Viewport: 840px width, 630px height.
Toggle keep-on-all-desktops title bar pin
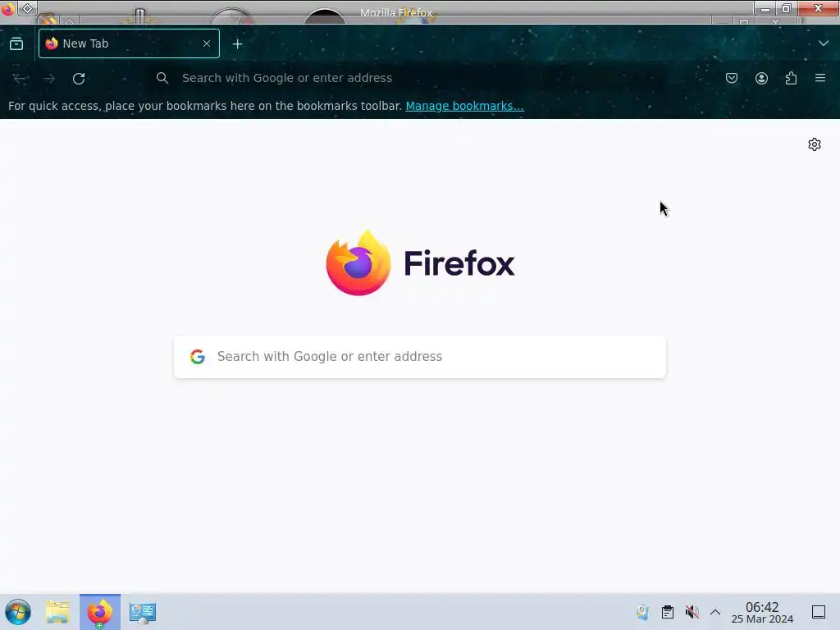pos(27,8)
